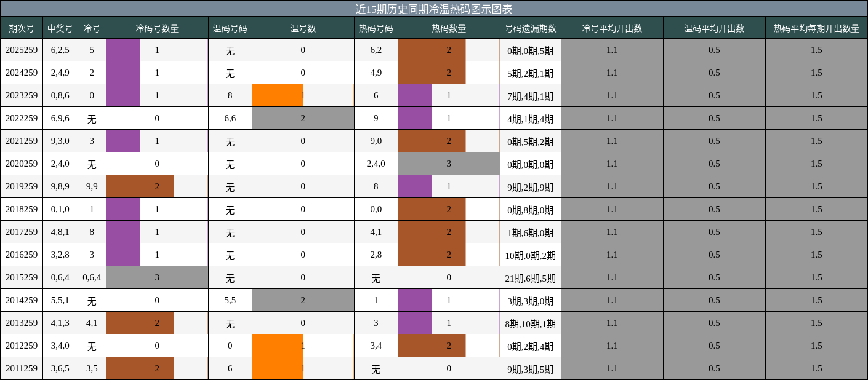Click the omission value 10期,0期,2期
Screen dimensions: 868x380
pyautogui.click(x=531, y=255)
